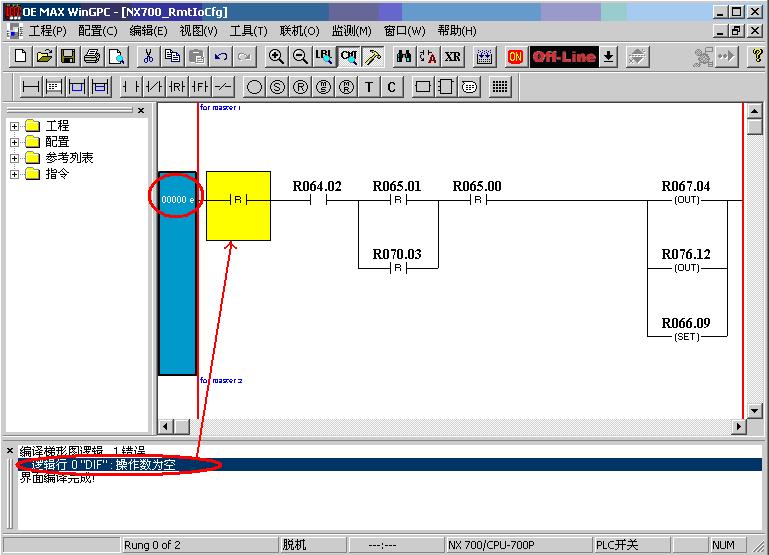Viewport: 769px width, 555px height.
Task: Compile using the hammer icon
Action: (373, 56)
